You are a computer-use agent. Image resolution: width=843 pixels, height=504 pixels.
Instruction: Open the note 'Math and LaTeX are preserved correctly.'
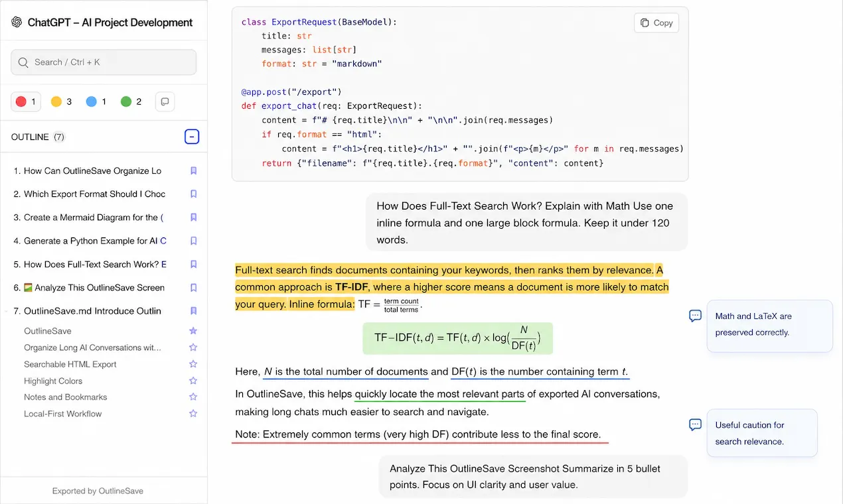click(x=769, y=325)
